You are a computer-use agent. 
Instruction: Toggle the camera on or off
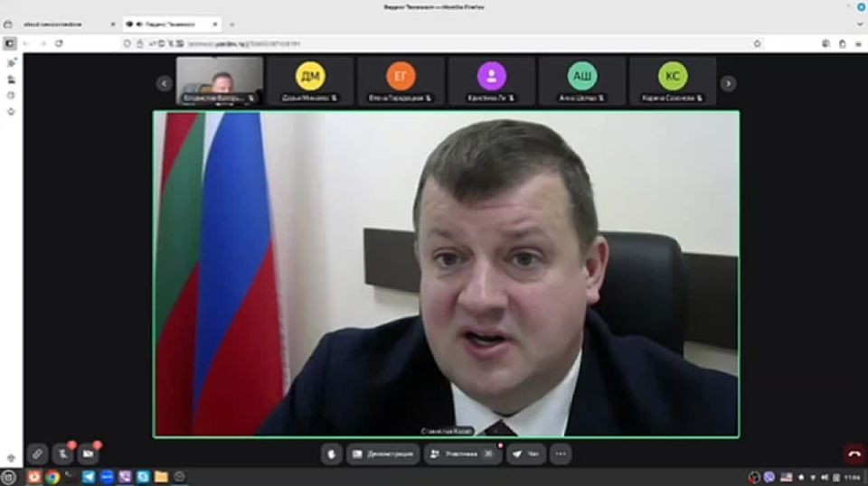pyautogui.click(x=88, y=453)
